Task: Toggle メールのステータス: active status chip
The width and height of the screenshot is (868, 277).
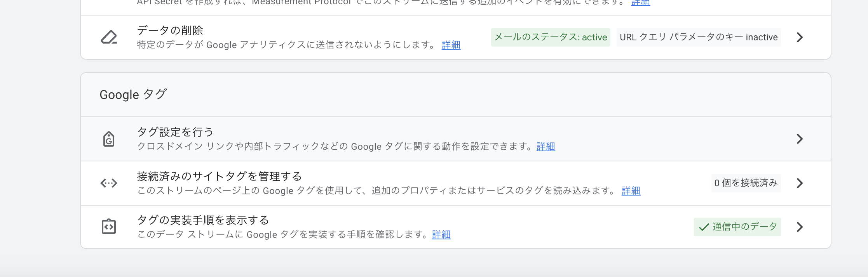Action: point(550,37)
